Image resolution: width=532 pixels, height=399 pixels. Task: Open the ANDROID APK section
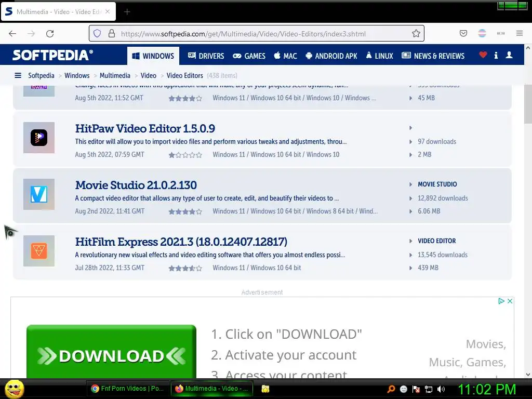pos(331,56)
